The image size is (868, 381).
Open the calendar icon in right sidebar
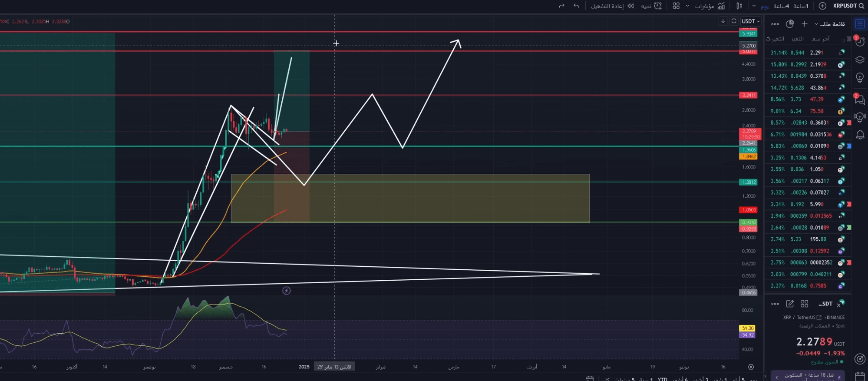860,376
